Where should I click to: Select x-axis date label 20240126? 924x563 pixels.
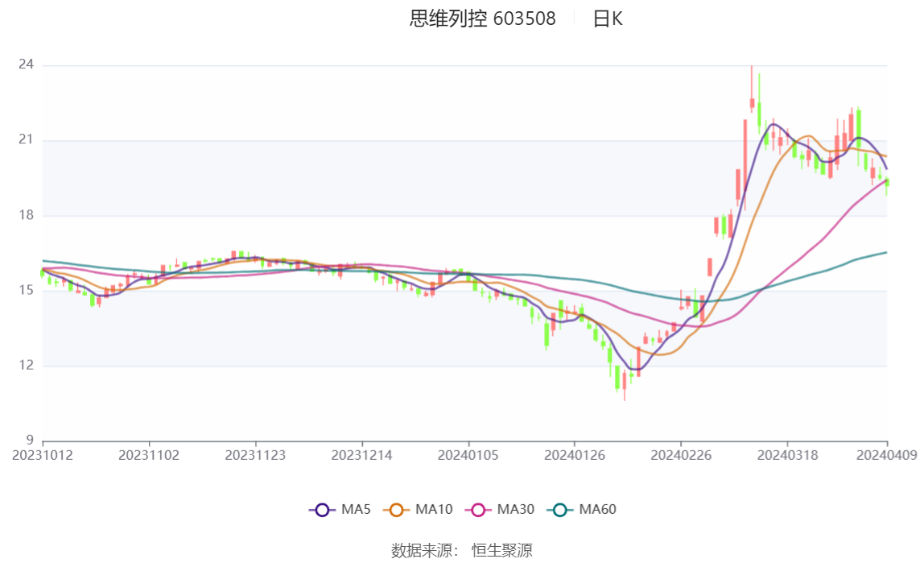tap(575, 456)
